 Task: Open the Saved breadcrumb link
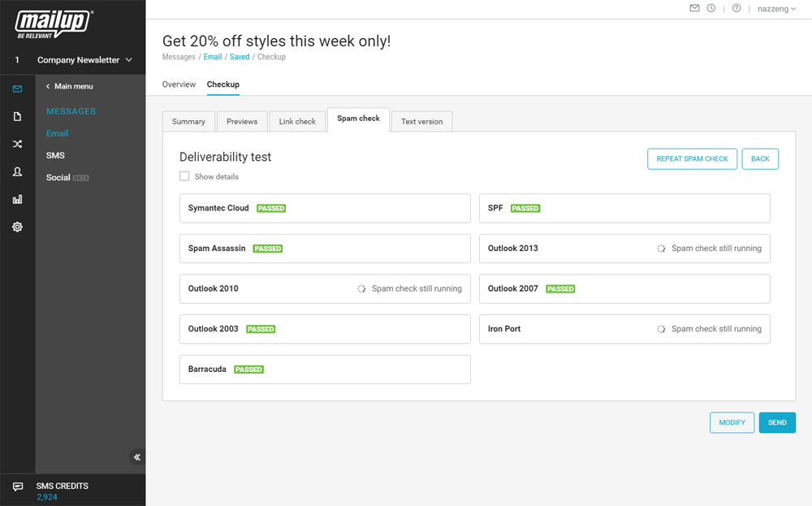[240, 58]
